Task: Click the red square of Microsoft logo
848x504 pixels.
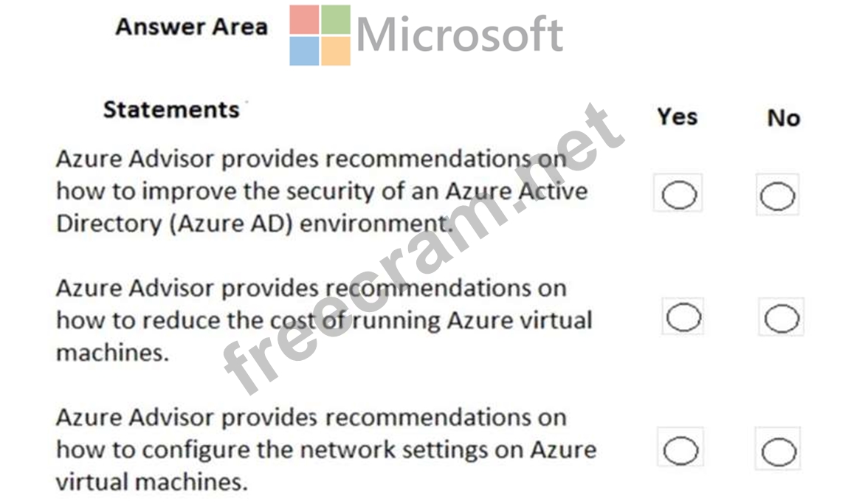Action: 304,20
